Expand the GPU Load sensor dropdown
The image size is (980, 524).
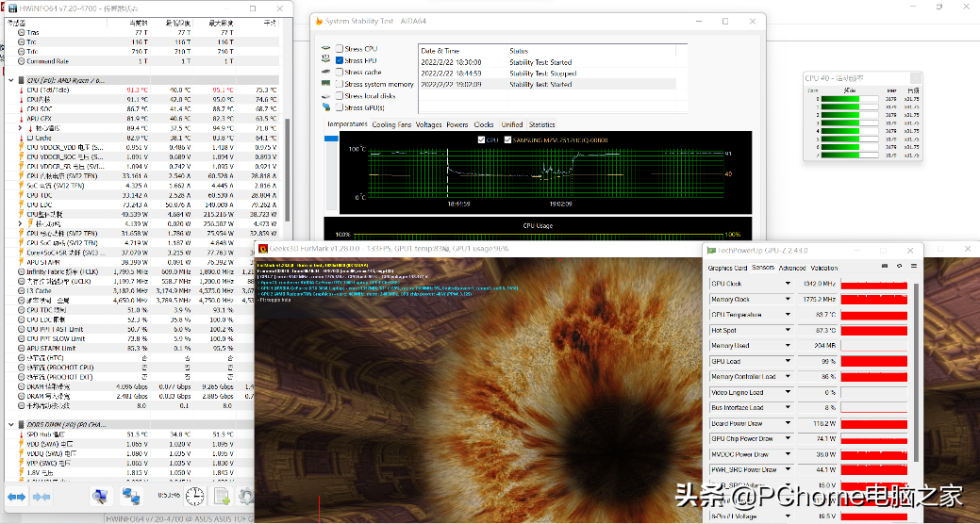788,362
